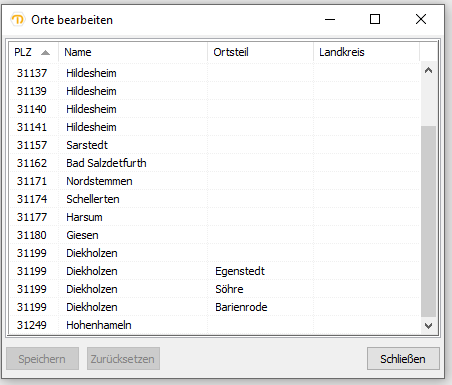This screenshot has width=452, height=385.
Task: Minimize the Orte bearbeiten window
Action: [330, 19]
